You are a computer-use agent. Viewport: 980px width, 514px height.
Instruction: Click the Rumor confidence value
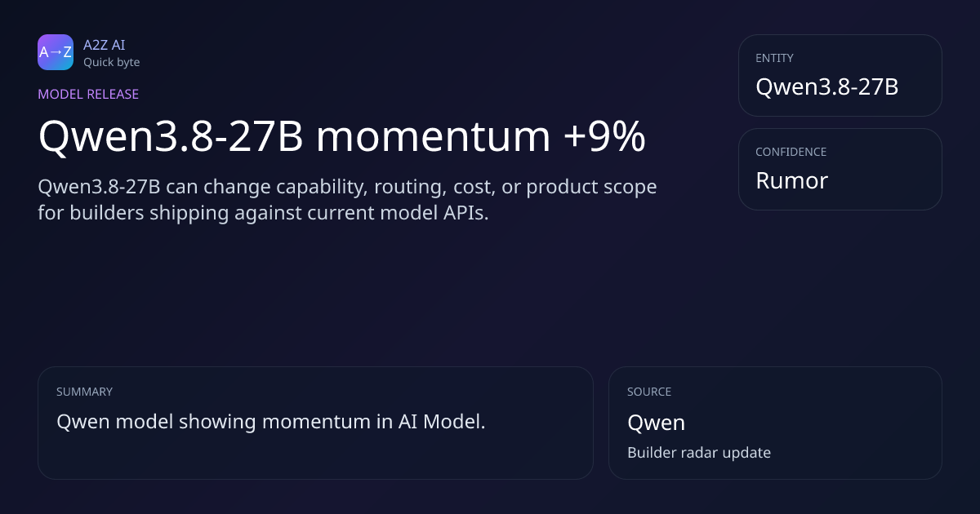click(x=791, y=180)
